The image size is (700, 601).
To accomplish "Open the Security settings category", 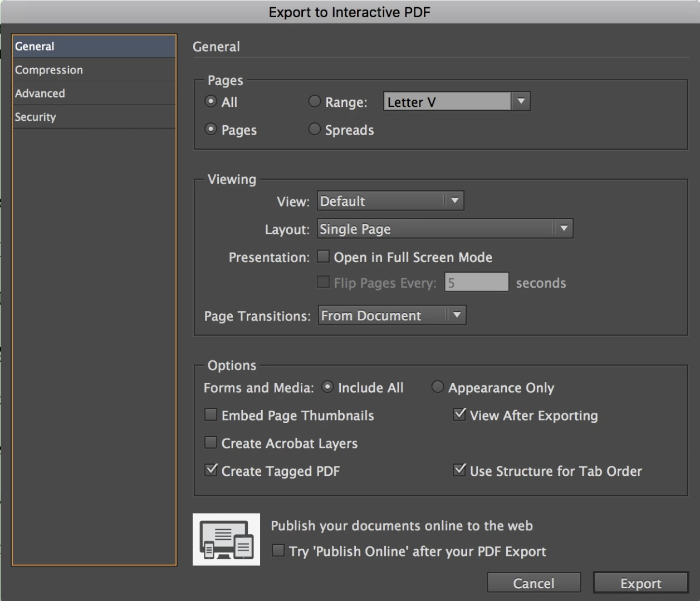I will 94,117.
